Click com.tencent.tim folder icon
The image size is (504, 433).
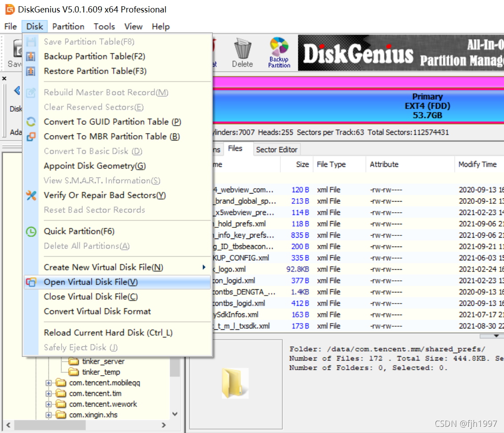click(x=61, y=393)
